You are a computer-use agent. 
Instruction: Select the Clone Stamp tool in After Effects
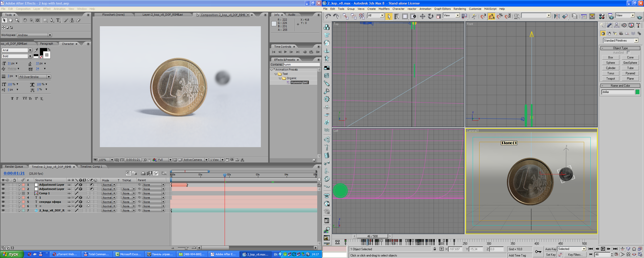[x=72, y=20]
